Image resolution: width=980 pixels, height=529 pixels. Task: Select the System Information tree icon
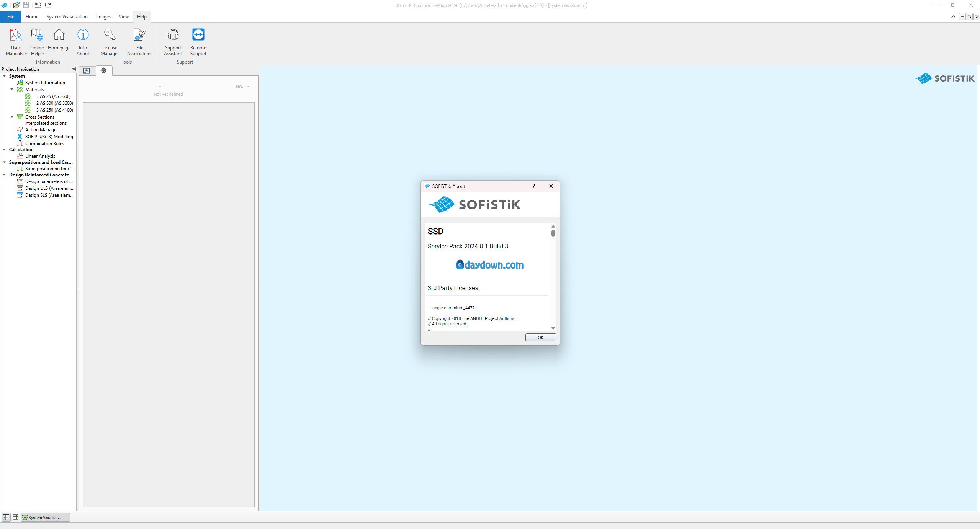(20, 83)
